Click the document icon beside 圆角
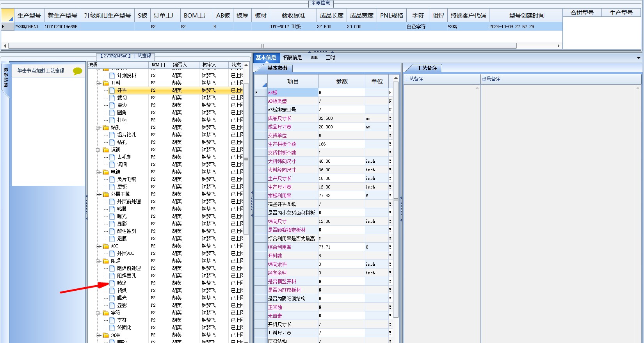This screenshot has width=644, height=343. [112, 113]
